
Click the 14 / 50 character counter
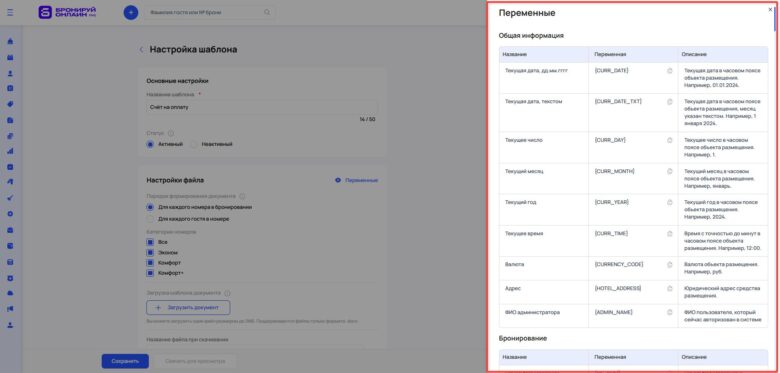tap(367, 119)
